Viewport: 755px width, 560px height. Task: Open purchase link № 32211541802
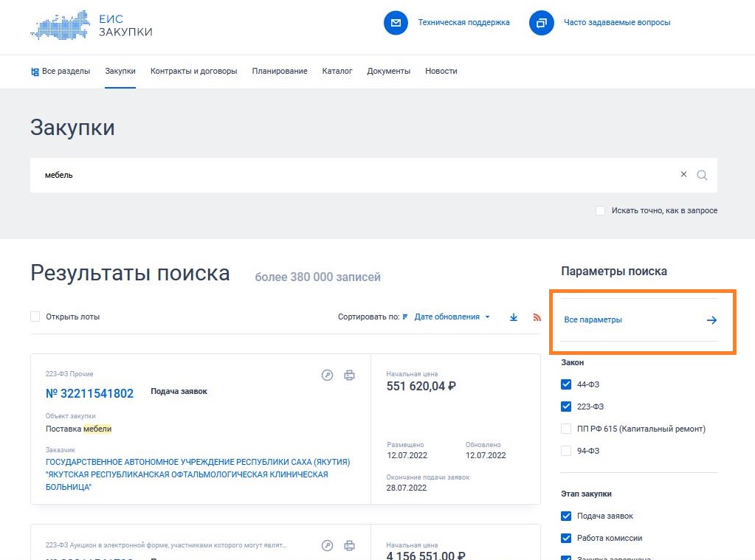coord(89,393)
